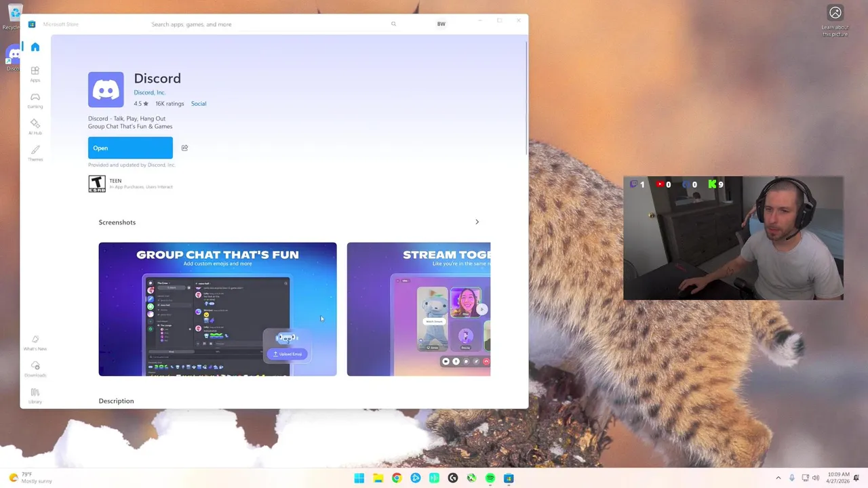
Task: Click the Microsoft Store logo icon
Action: (32, 24)
